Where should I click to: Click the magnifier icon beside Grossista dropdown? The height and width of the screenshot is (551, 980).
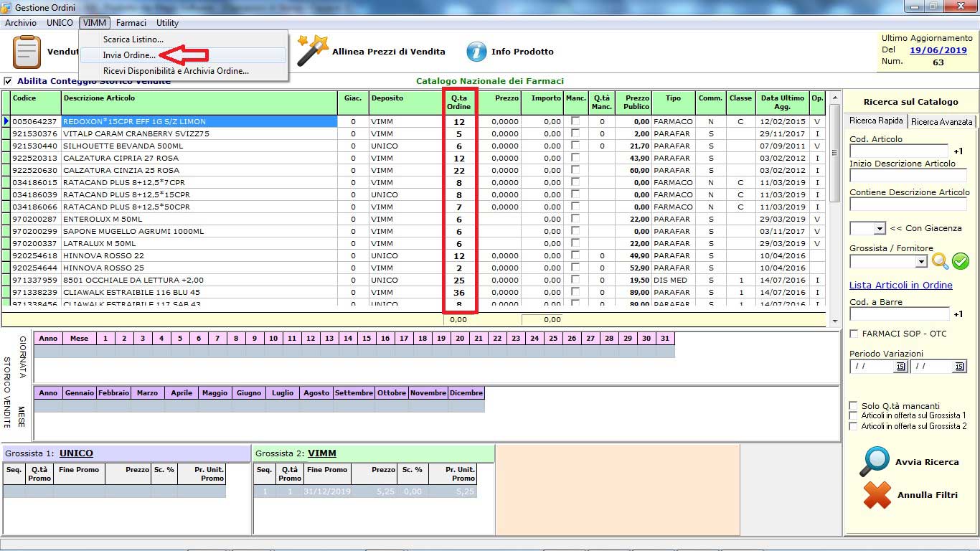940,261
